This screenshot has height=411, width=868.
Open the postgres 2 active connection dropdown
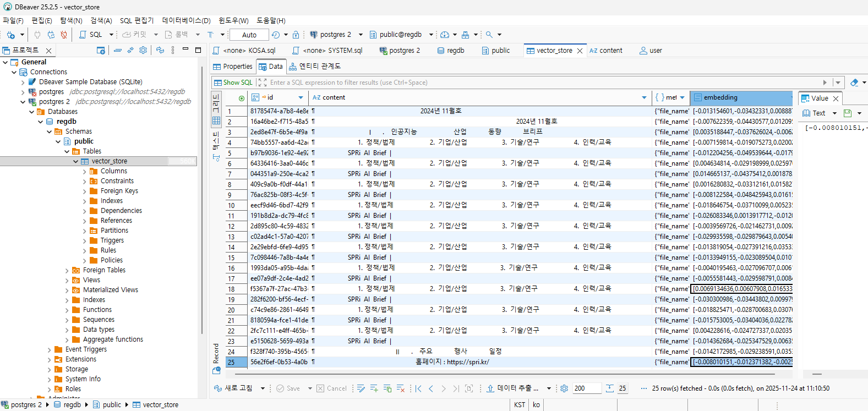tap(337, 35)
